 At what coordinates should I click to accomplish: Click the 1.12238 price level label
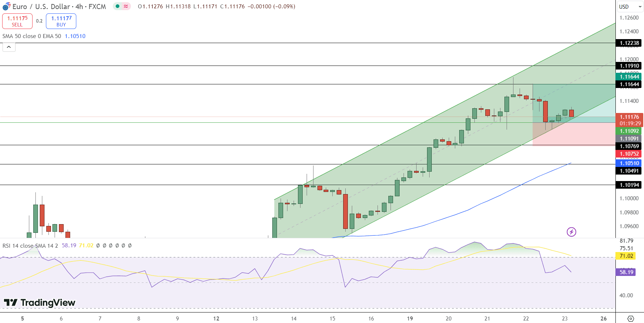[x=629, y=43]
